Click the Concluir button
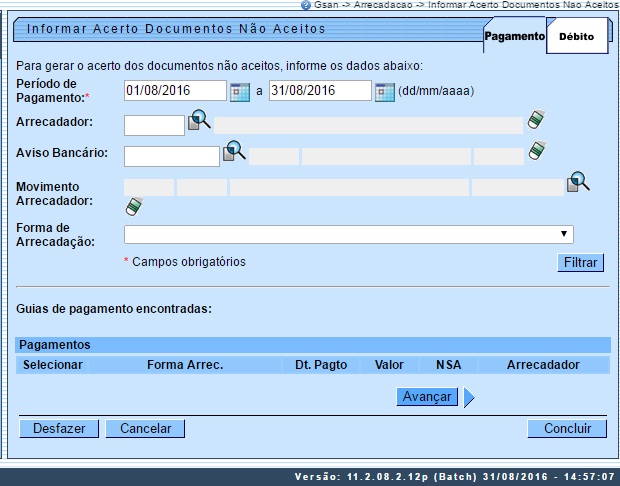 567,428
